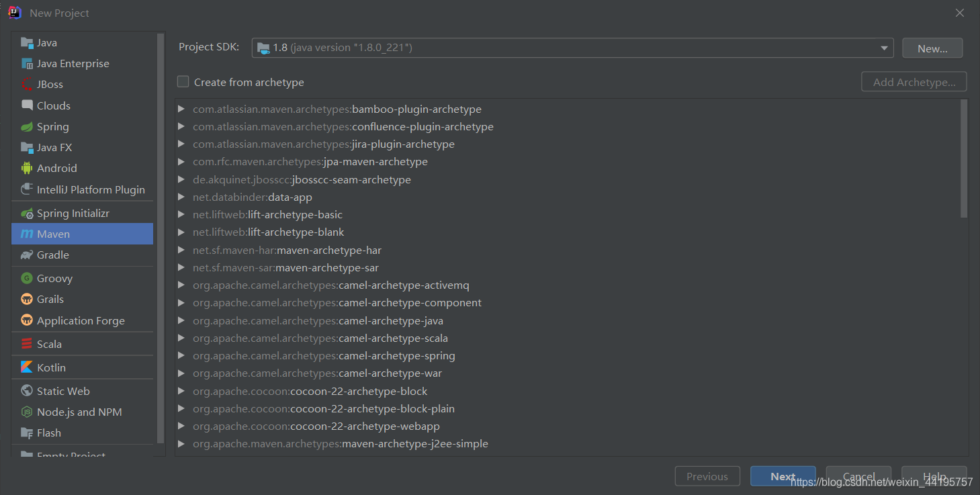Screen dimensions: 980x495
Task: Click the Add Archetype... button
Action: [x=914, y=82]
